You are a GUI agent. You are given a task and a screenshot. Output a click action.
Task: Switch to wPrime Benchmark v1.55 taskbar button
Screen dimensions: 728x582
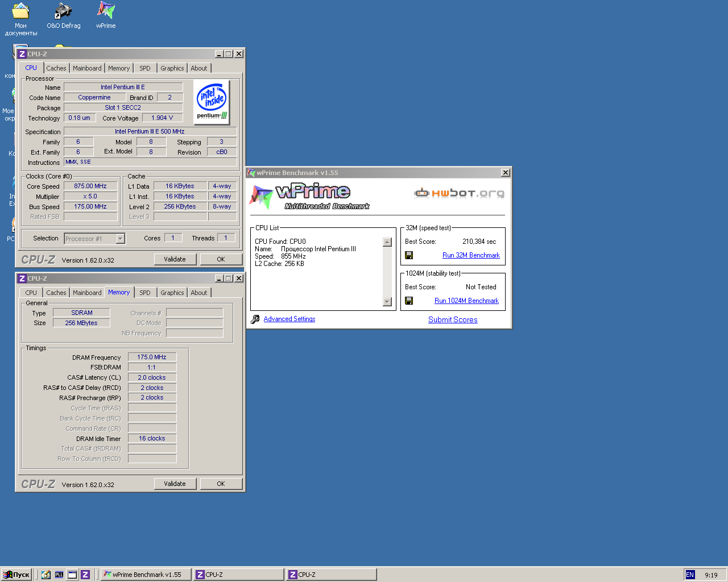click(x=146, y=575)
